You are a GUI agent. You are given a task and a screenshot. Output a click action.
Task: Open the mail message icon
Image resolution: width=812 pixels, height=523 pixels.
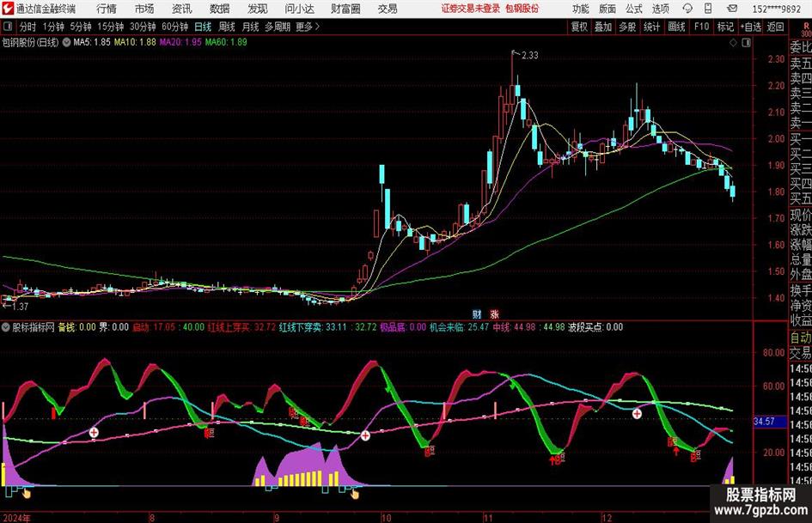coord(732,9)
